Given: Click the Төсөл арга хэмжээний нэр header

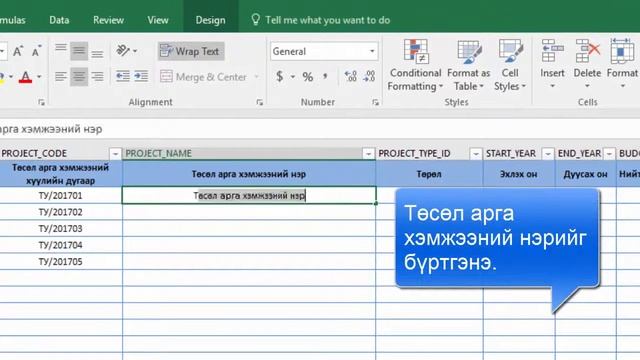Looking at the screenshot, I should pyautogui.click(x=249, y=174).
